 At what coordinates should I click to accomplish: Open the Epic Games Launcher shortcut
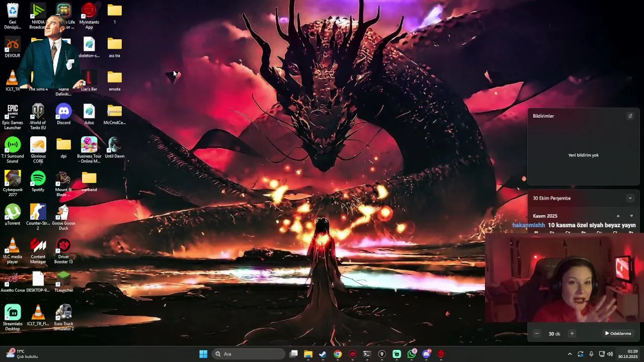coord(13,117)
